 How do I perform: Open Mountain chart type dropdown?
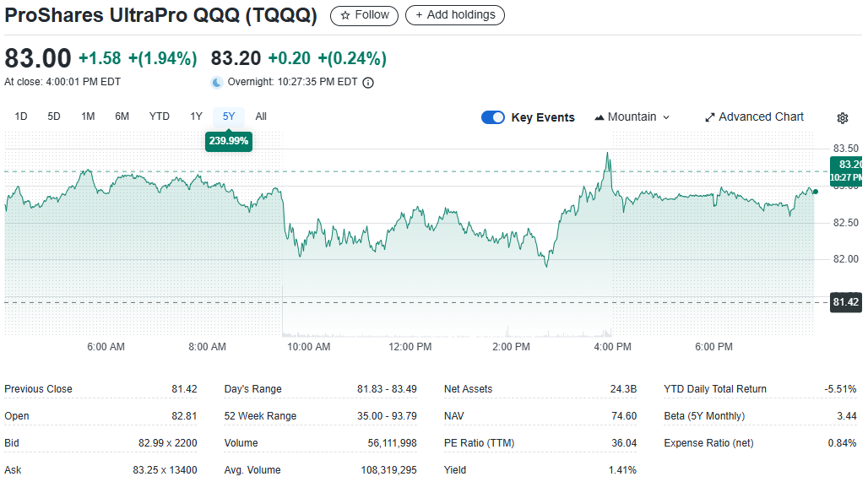pyautogui.click(x=632, y=117)
